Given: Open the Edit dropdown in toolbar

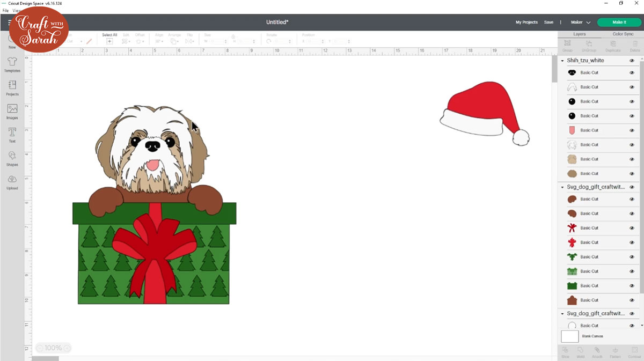Looking at the screenshot, I should (x=126, y=41).
